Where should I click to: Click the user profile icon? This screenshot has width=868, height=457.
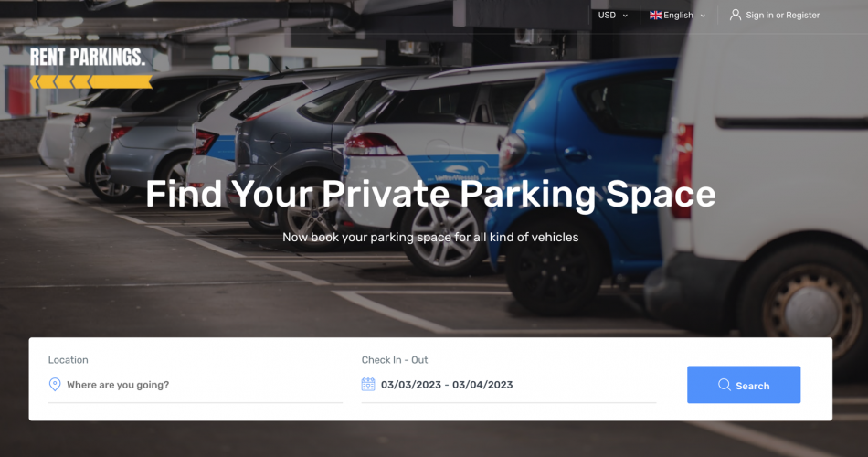coord(736,15)
